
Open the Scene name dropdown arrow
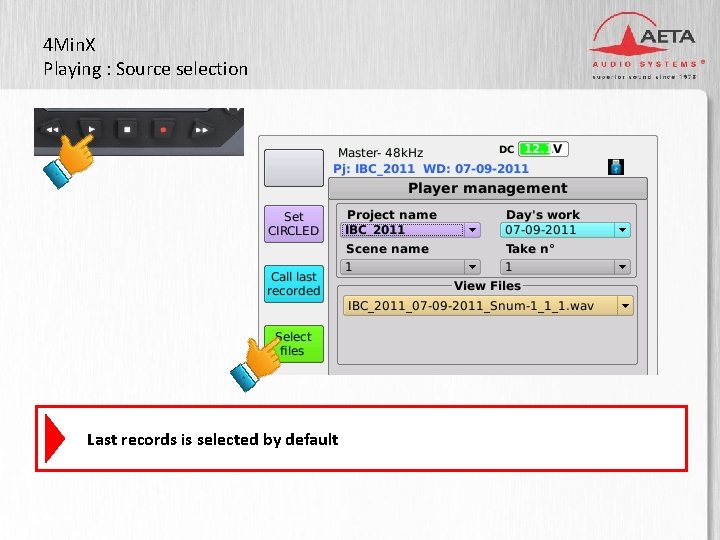[472, 267]
